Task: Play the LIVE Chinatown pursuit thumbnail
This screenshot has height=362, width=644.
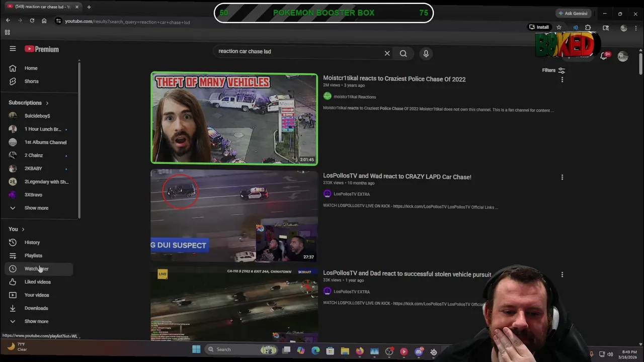Action: click(x=234, y=305)
